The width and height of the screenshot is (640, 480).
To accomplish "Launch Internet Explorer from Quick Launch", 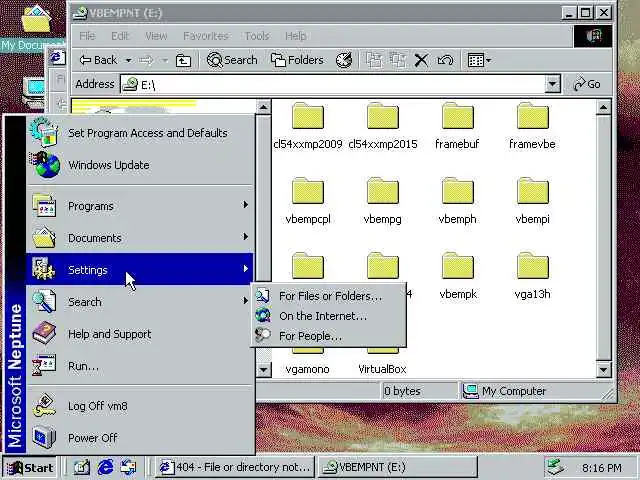I will (x=105, y=467).
